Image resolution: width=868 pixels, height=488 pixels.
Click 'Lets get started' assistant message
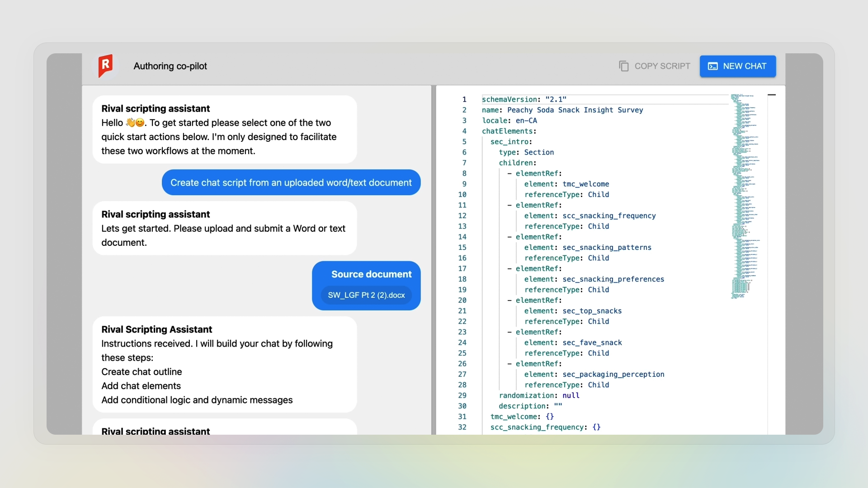point(225,229)
